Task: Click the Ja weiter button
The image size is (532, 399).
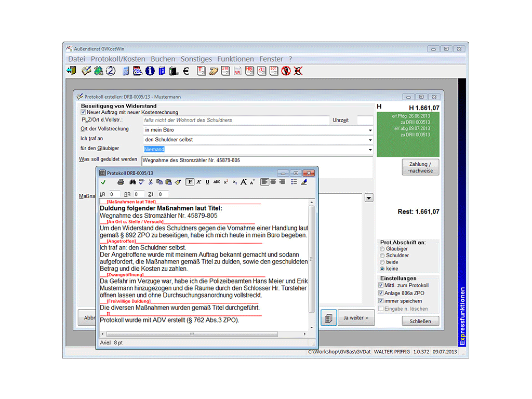Action: coord(356,318)
